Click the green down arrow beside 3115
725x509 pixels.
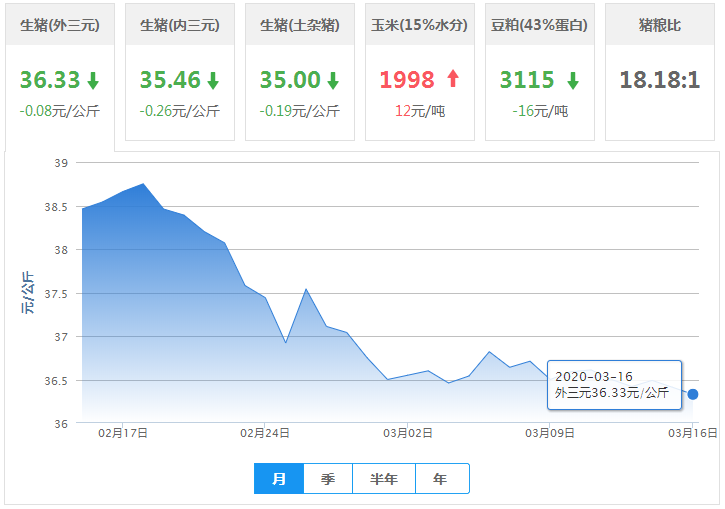573,81
